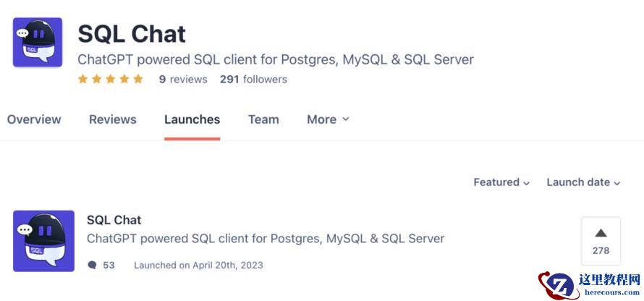Switch to the Overview tab

coord(34,119)
